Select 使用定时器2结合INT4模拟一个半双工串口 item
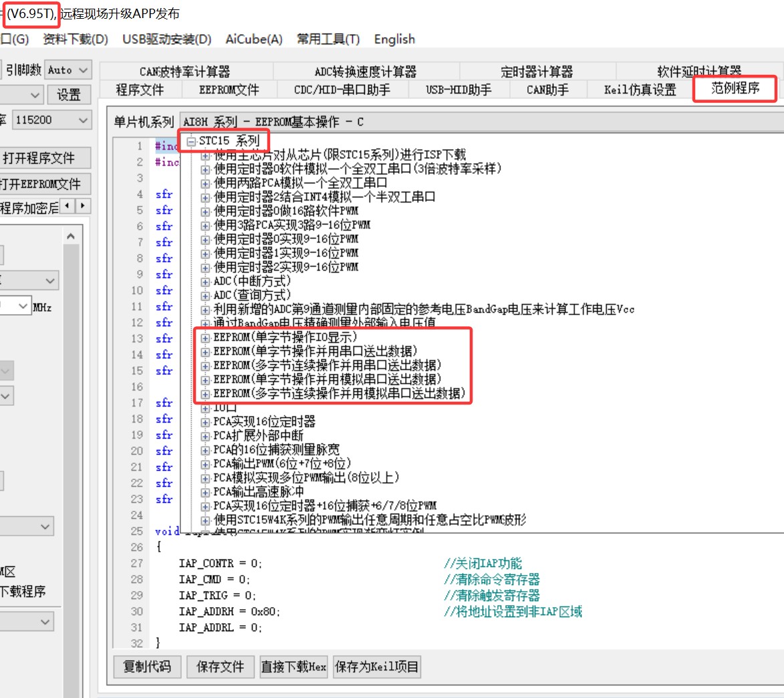Image resolution: width=784 pixels, height=698 pixels. coord(324,197)
